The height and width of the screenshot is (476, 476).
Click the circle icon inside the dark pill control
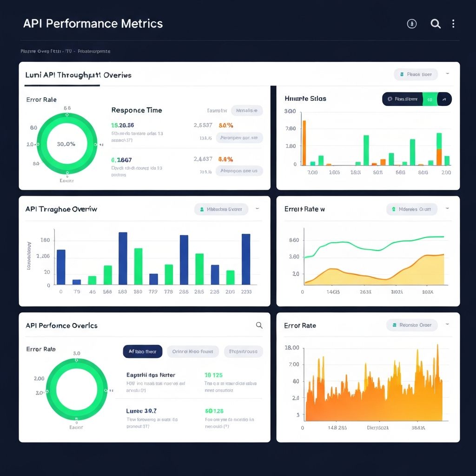click(390, 99)
